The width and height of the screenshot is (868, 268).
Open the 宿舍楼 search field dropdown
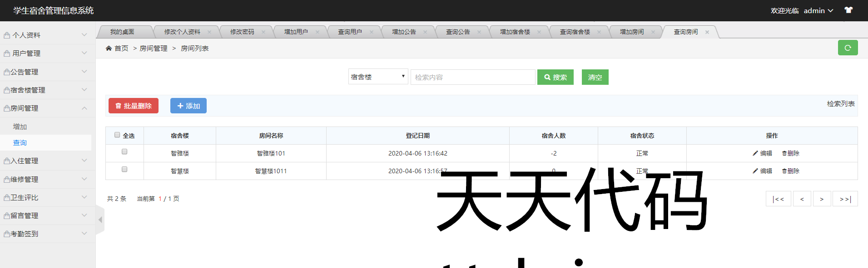(x=377, y=77)
